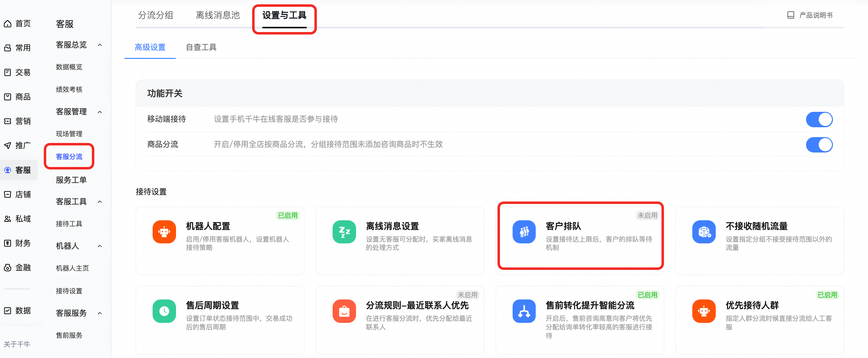Switch to the 分流分组 tab

[156, 15]
